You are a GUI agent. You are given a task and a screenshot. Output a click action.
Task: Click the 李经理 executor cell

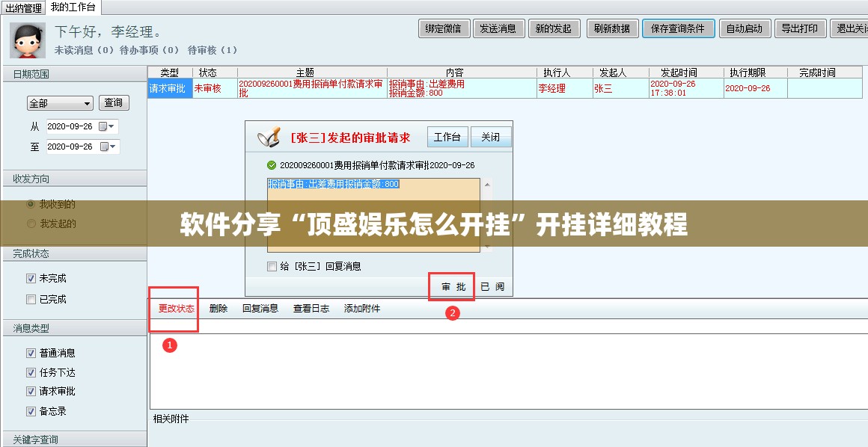[565, 88]
